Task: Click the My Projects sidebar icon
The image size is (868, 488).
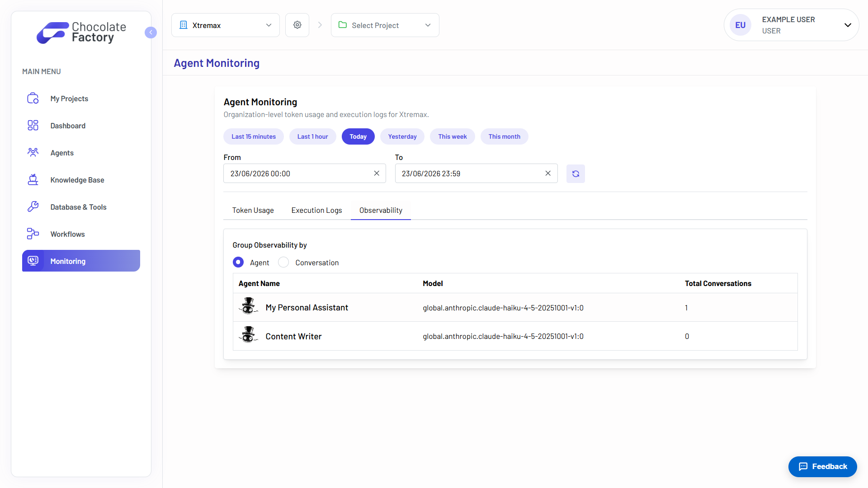Action: (33, 99)
